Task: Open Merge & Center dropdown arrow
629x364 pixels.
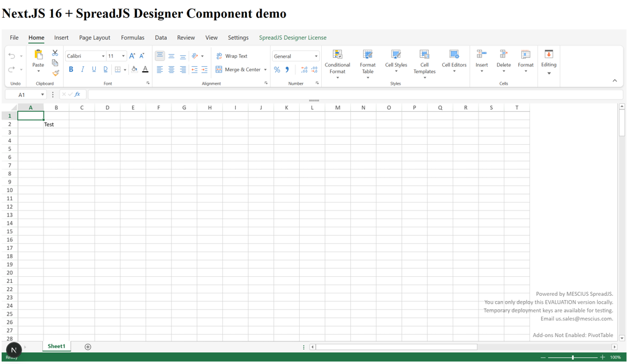Action: [x=265, y=70]
